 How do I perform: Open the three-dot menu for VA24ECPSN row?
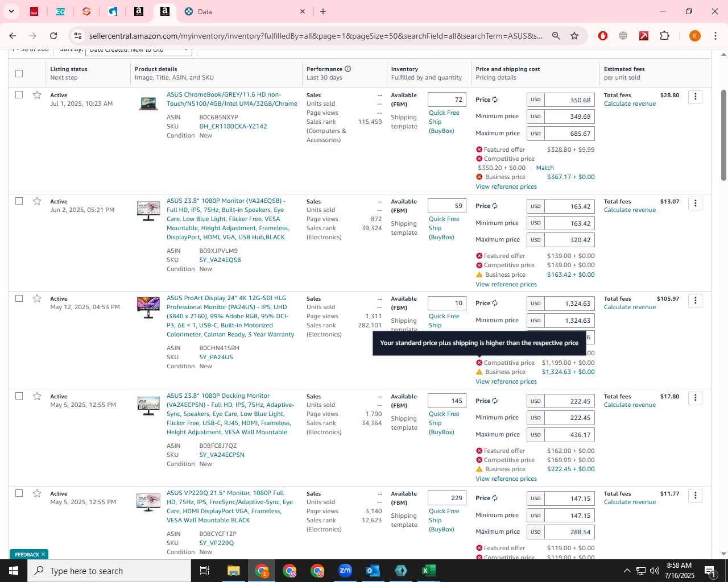click(695, 398)
